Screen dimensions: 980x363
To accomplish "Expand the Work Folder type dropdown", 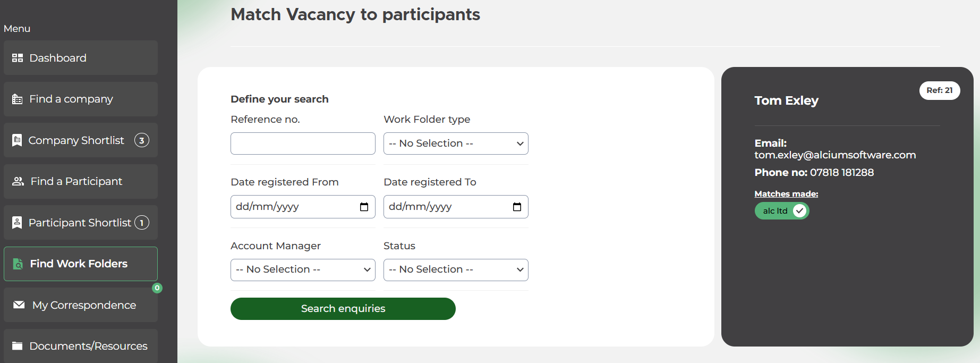I will 456,143.
